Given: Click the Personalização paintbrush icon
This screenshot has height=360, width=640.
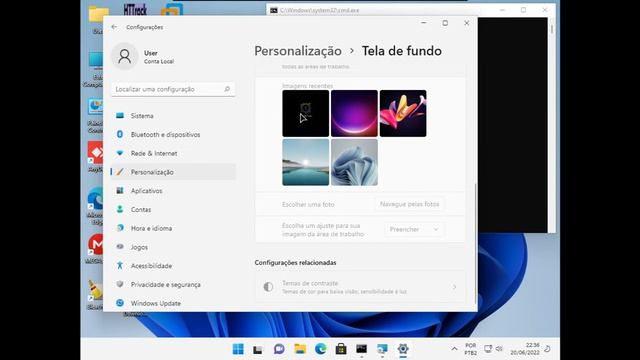Looking at the screenshot, I should point(120,172).
